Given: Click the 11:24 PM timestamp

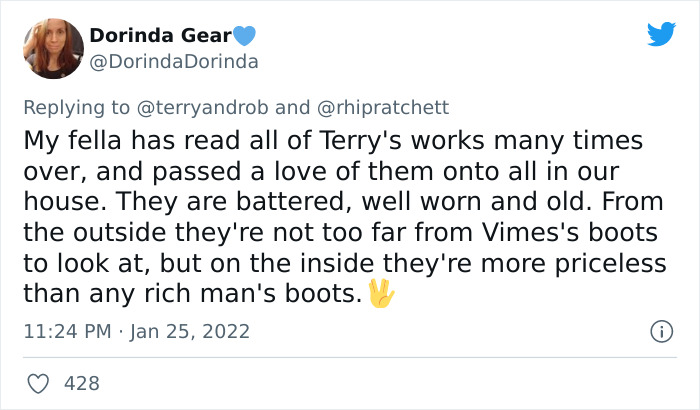Looking at the screenshot, I should pos(66,331).
